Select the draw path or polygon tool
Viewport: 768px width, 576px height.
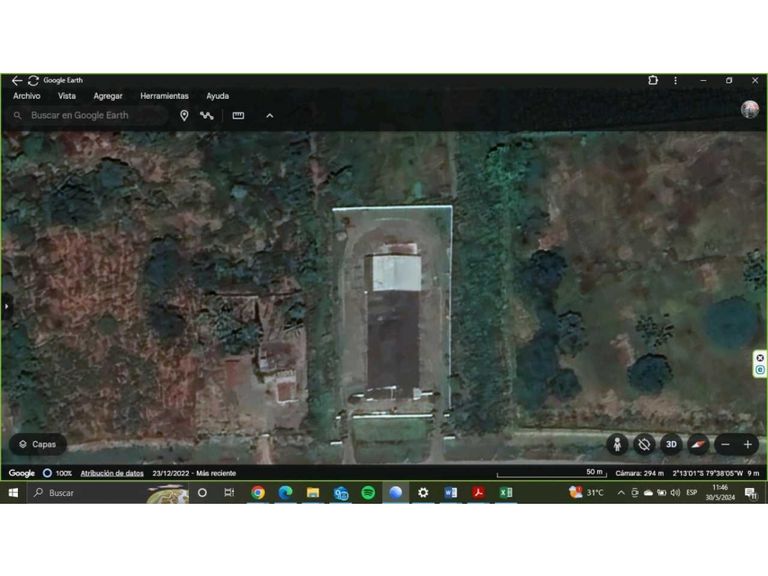click(207, 116)
